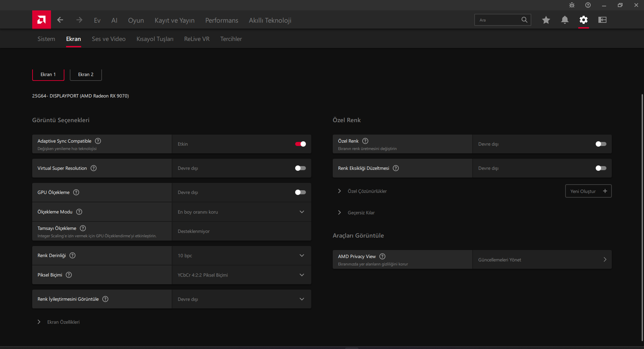Open the Performans menu
The image size is (644, 349).
pos(222,20)
